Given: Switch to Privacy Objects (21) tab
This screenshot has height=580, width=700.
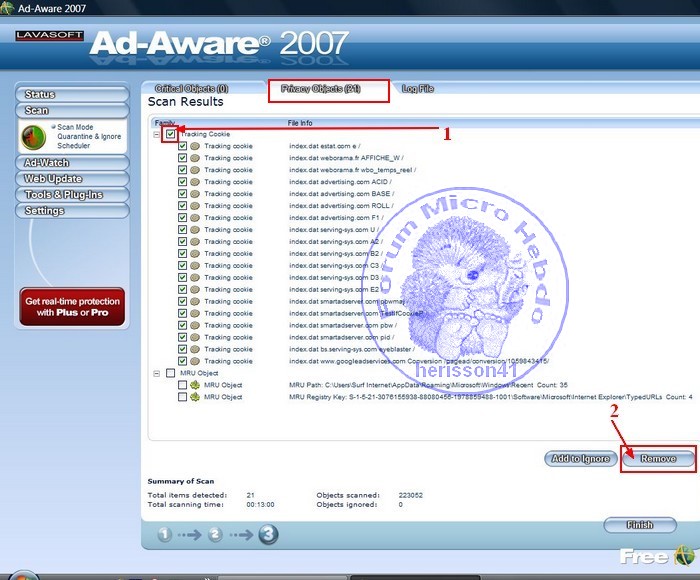Looking at the screenshot, I should pyautogui.click(x=321, y=88).
